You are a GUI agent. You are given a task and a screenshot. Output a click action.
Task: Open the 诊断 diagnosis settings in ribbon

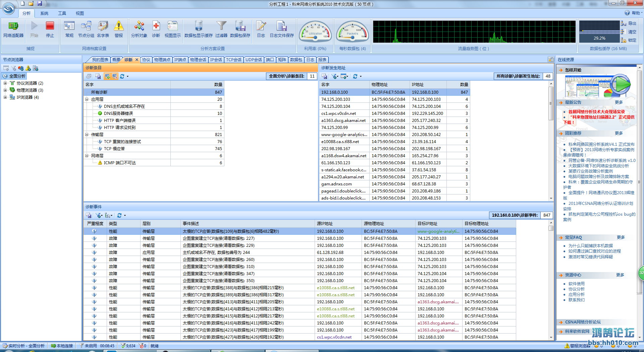(x=156, y=29)
